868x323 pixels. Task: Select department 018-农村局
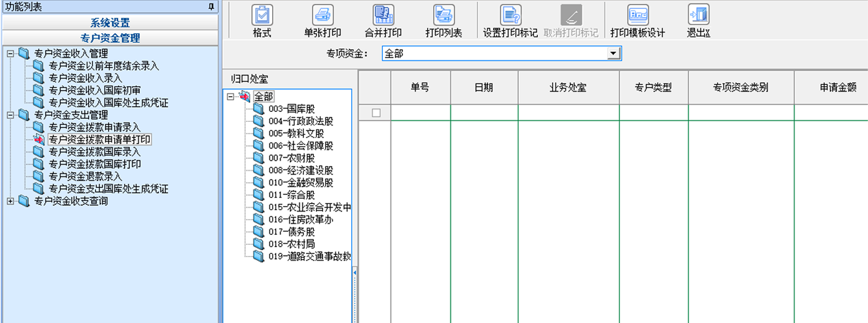pyautogui.click(x=292, y=244)
